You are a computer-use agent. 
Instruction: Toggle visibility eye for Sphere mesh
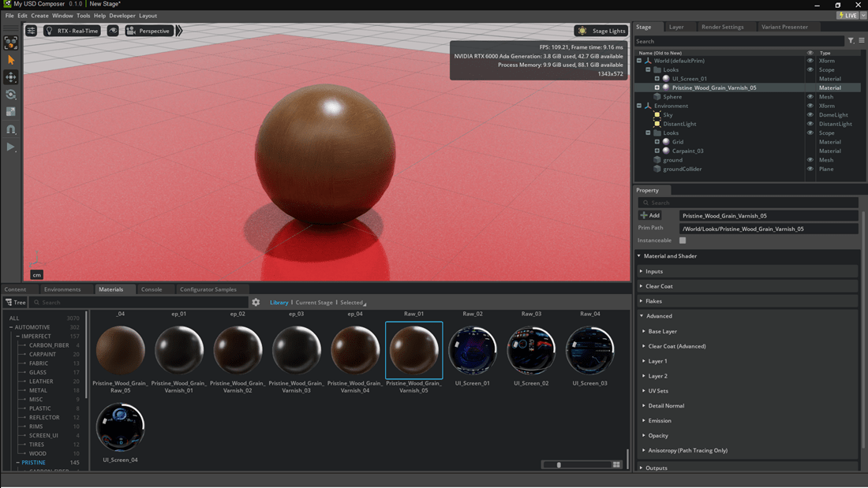(x=810, y=97)
